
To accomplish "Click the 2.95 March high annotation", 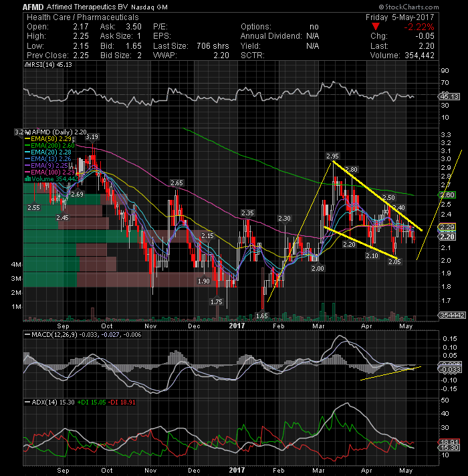I will [332, 156].
